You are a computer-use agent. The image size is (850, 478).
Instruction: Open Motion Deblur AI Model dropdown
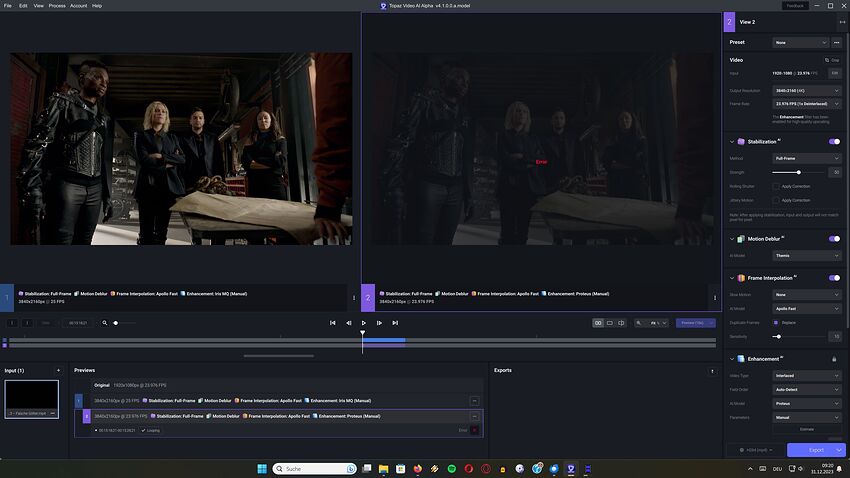coord(807,255)
